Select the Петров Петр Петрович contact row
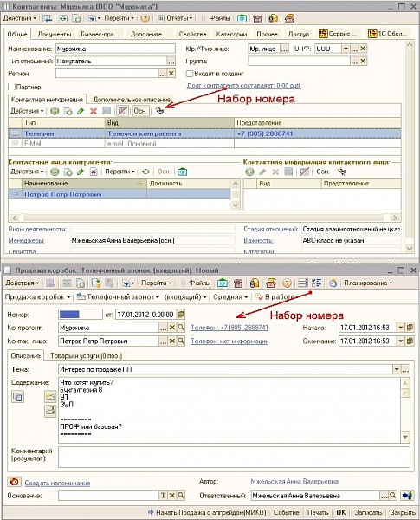This screenshot has height=520, width=420. coord(120,194)
